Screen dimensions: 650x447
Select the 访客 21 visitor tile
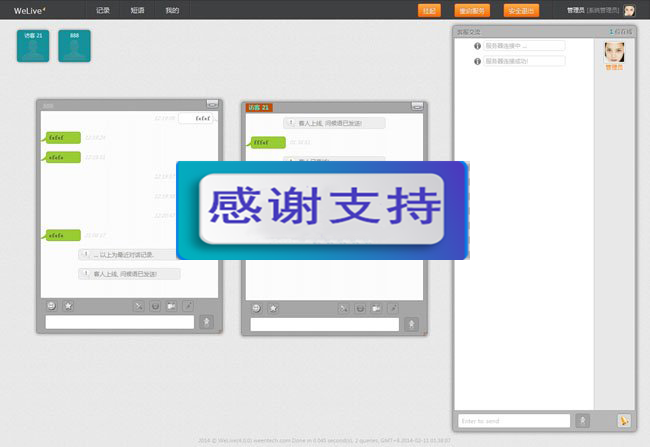coord(33,46)
